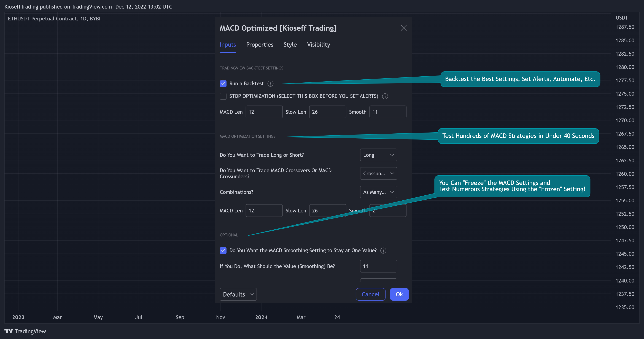Click optimization Slow Len input field
This screenshot has height=339, width=644.
[x=327, y=211]
